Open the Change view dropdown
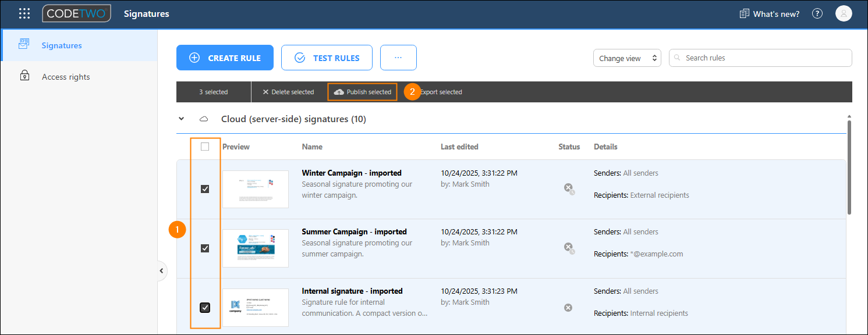Screen dimensions: 868x335 click(627, 58)
